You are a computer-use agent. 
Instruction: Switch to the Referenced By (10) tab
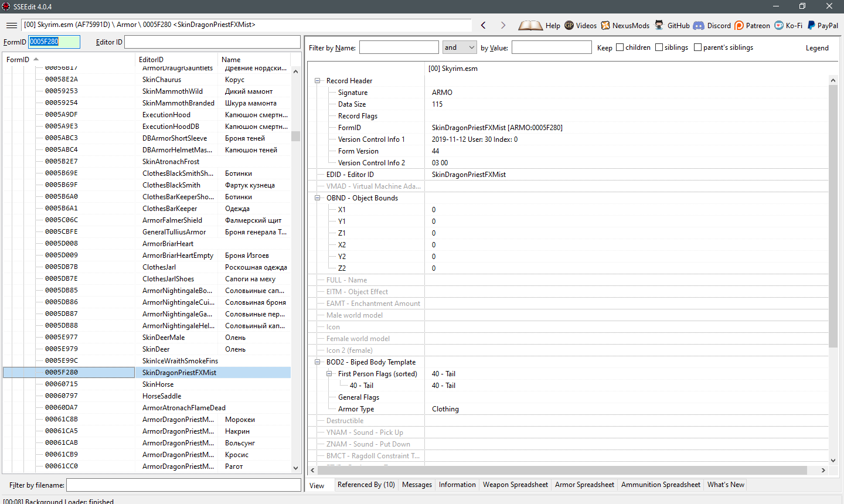[366, 485]
